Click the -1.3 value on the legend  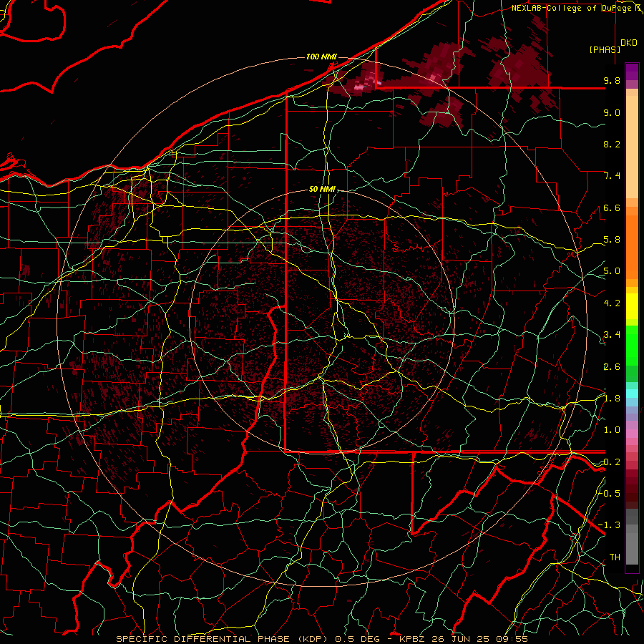pyautogui.click(x=610, y=525)
